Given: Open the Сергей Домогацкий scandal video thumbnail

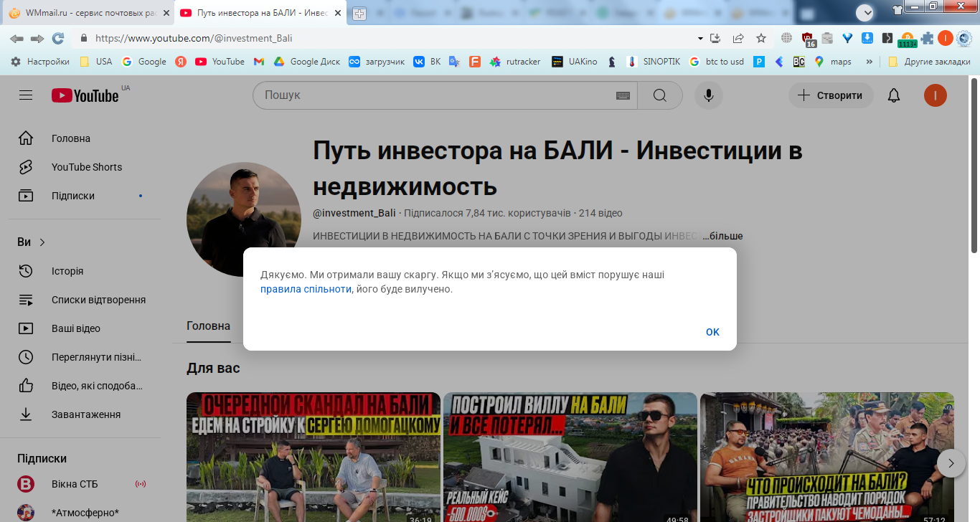Looking at the screenshot, I should pyautogui.click(x=314, y=457).
